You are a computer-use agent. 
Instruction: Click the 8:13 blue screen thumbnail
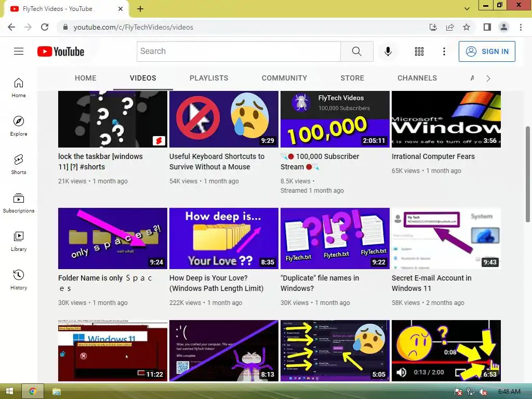223,351
